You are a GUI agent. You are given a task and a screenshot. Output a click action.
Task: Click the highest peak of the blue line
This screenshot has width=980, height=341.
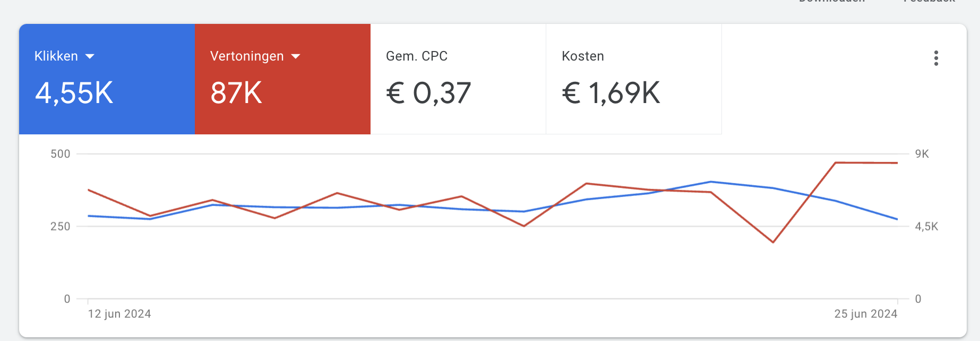(711, 182)
